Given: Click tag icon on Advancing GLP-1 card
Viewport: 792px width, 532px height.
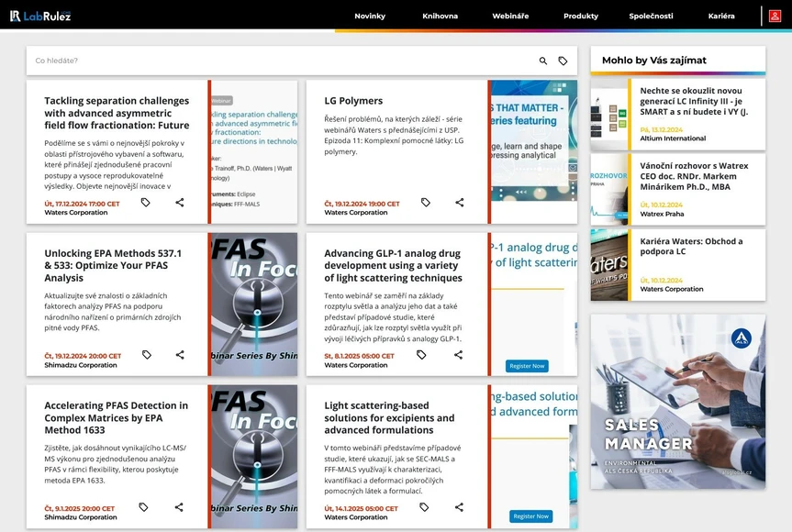Looking at the screenshot, I should 421,355.
